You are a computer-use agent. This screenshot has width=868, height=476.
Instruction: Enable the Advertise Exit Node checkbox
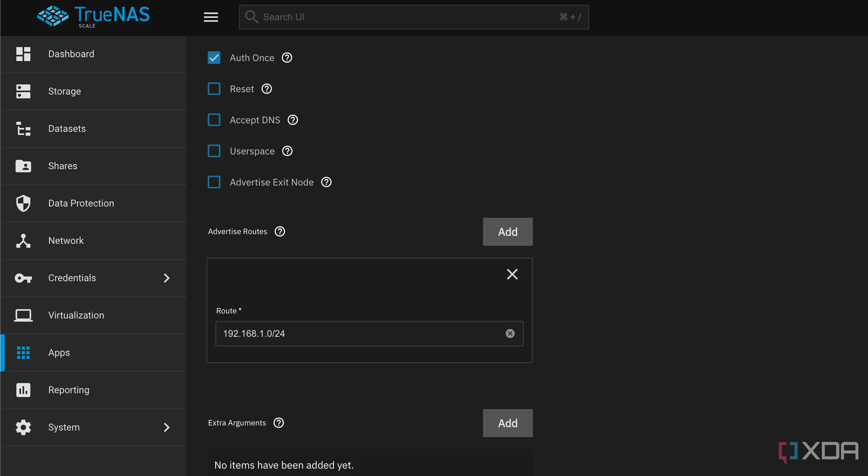coord(214,182)
